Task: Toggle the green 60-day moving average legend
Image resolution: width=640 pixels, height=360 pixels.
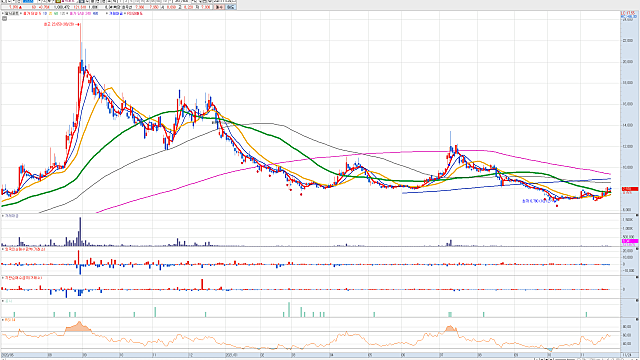Action: (56, 13)
